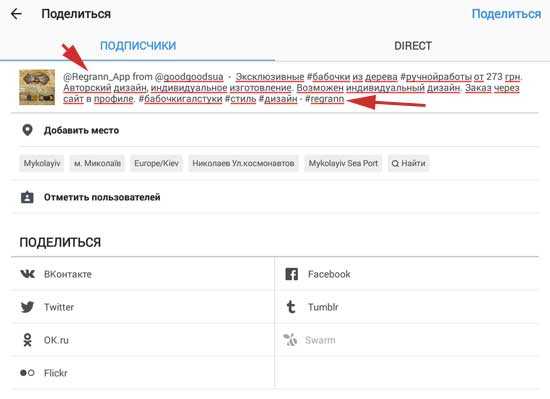Share to ВКонтакте
This screenshot has height=399, width=550.
[143, 274]
